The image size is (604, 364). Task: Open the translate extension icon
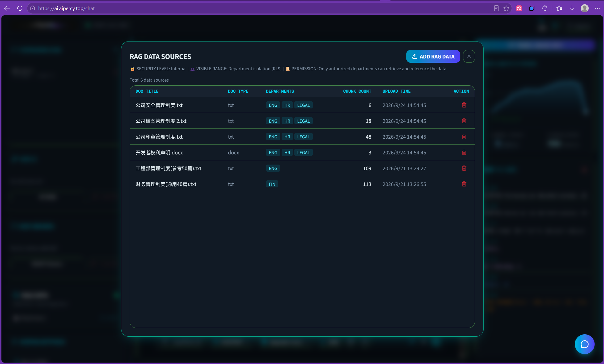coord(519,8)
